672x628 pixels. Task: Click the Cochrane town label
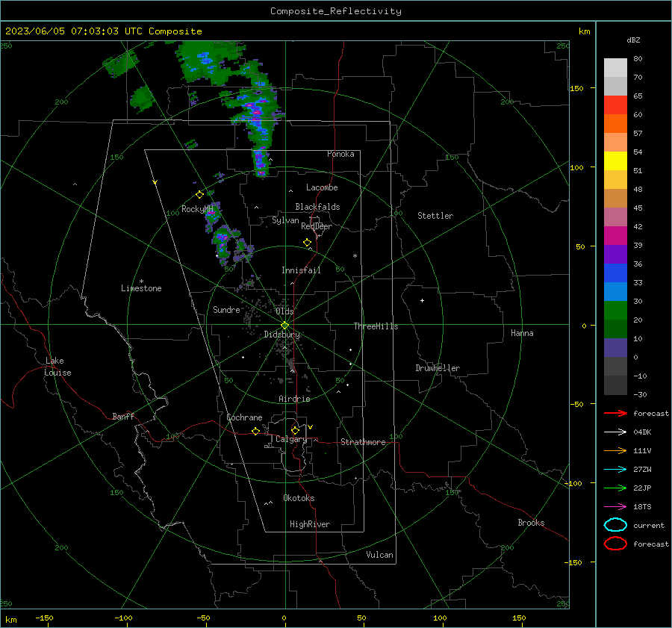pos(244,417)
